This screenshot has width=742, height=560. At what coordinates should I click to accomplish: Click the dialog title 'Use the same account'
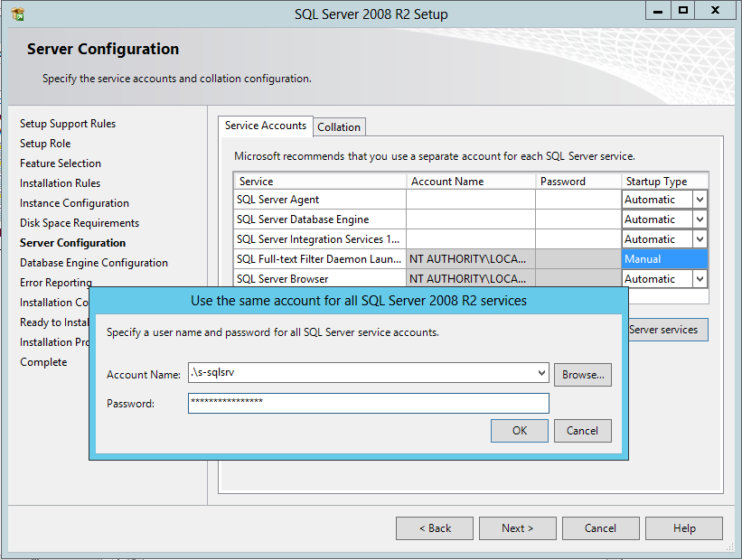[x=359, y=301]
